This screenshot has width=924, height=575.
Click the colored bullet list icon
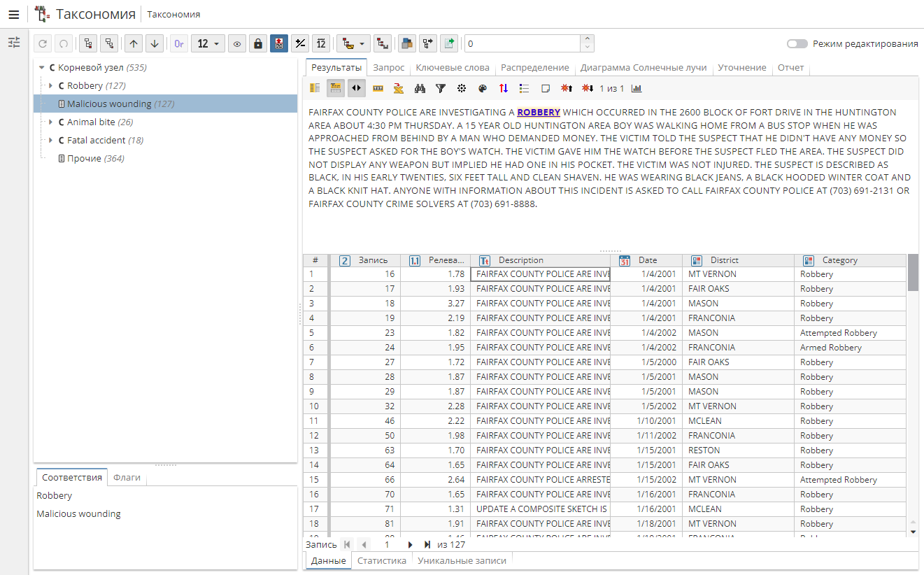point(525,88)
